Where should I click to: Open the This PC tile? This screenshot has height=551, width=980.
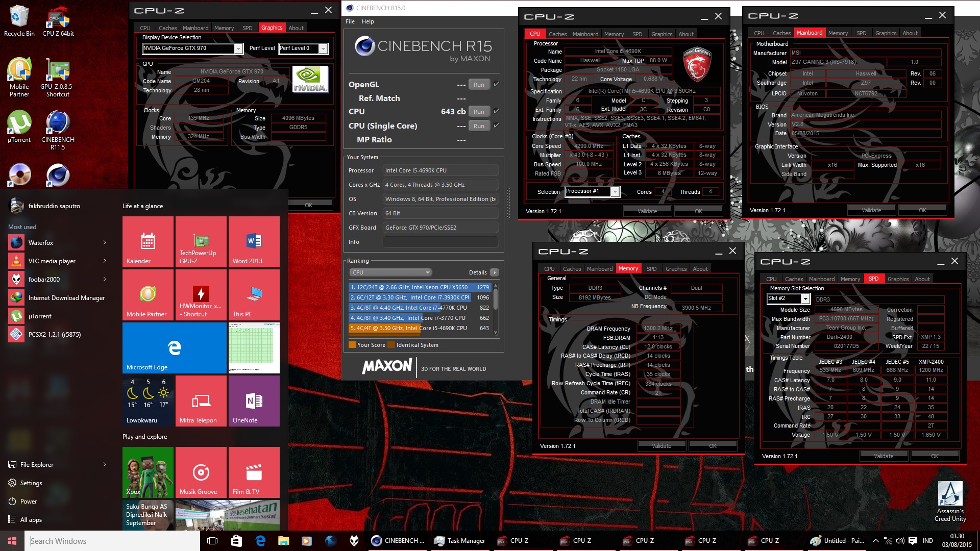(254, 295)
